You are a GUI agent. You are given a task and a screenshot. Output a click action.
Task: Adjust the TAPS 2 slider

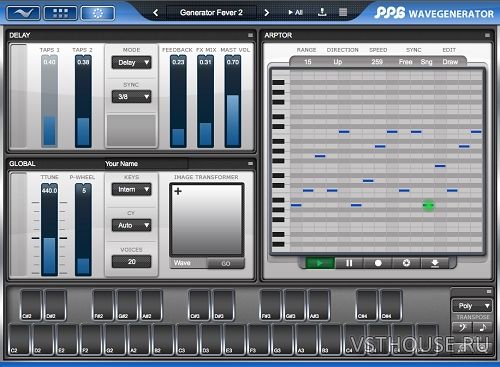click(83, 102)
